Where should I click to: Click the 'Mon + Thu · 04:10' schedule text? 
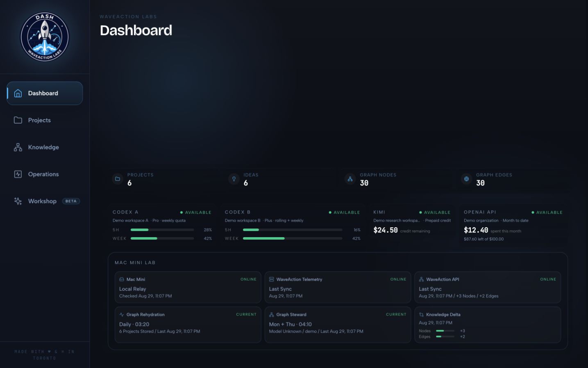291,324
